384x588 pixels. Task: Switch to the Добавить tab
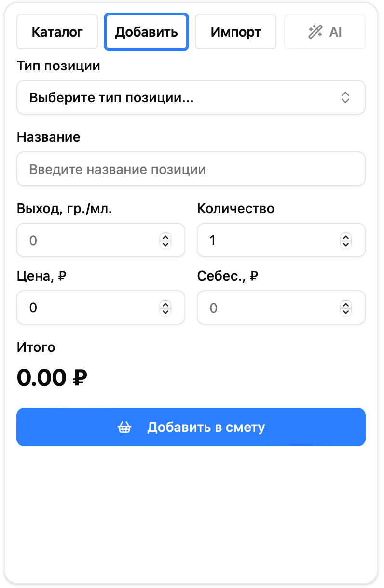point(146,32)
